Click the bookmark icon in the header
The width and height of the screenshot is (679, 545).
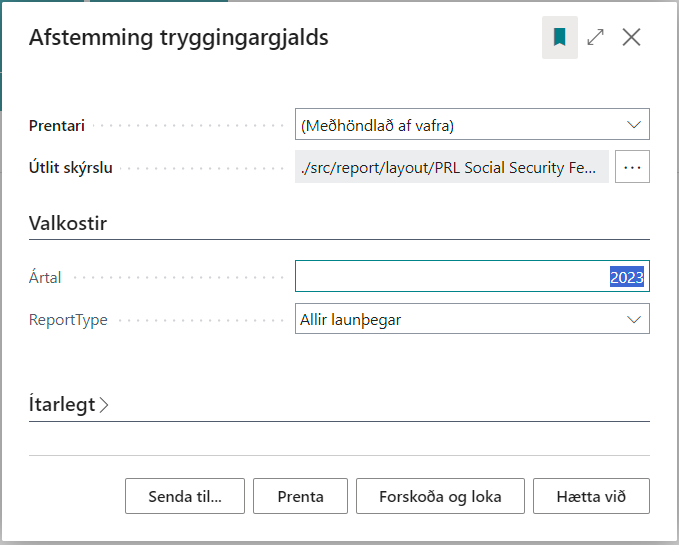560,38
